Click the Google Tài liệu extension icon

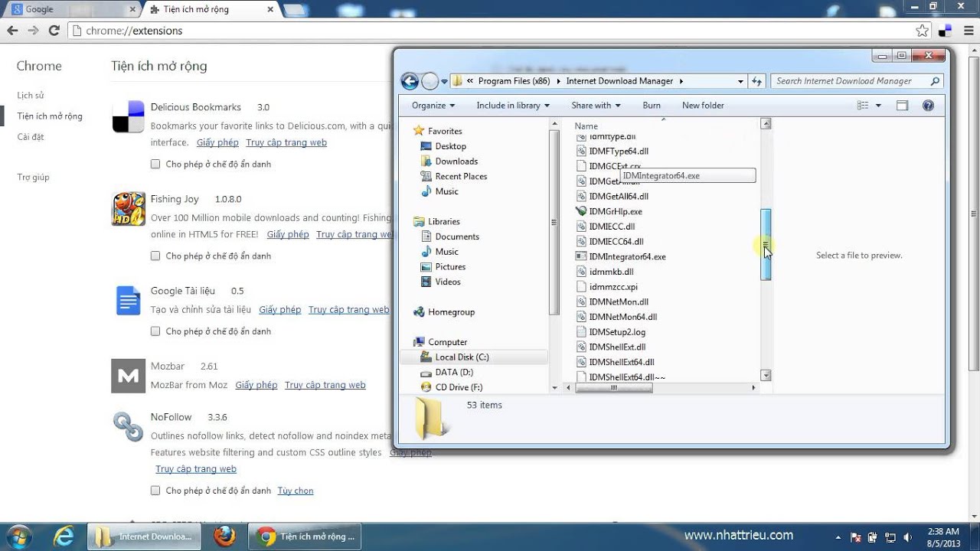[x=129, y=300]
